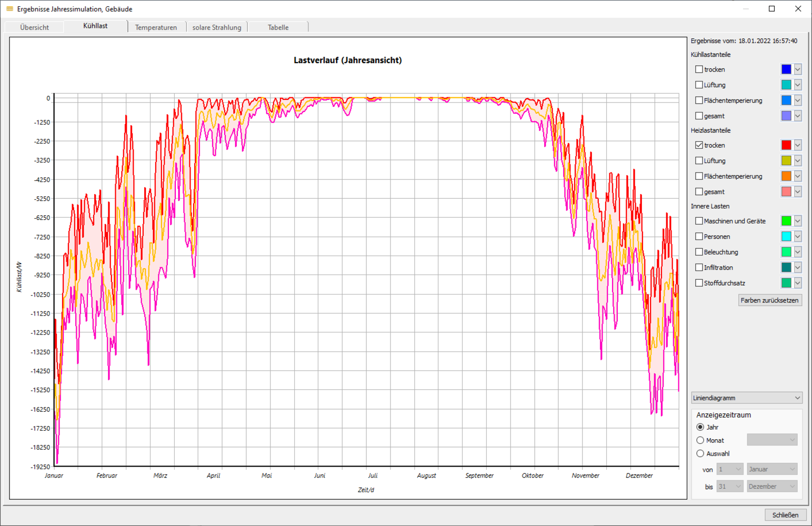The height and width of the screenshot is (526, 812).
Task: Click red swatch for Heizlast trocken
Action: coord(786,145)
